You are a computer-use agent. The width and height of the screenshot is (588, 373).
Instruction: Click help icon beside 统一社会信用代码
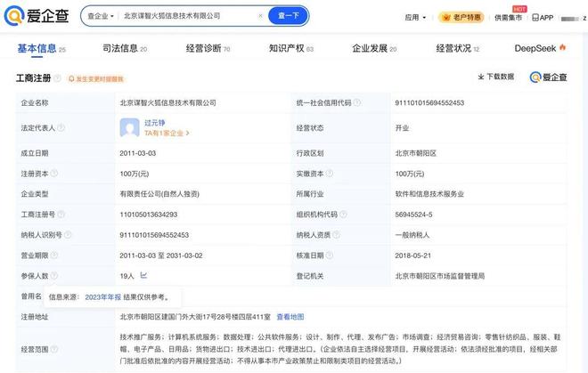pyautogui.click(x=357, y=102)
